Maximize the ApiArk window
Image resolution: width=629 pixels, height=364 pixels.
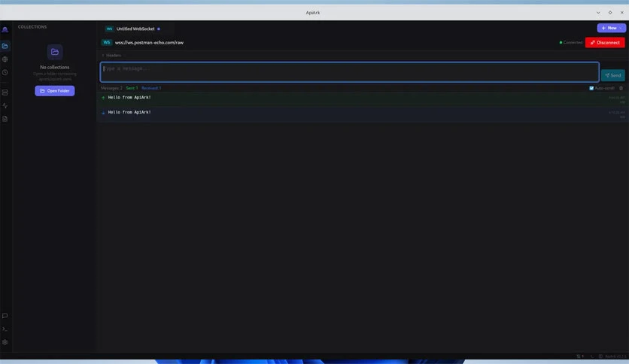(x=610, y=13)
